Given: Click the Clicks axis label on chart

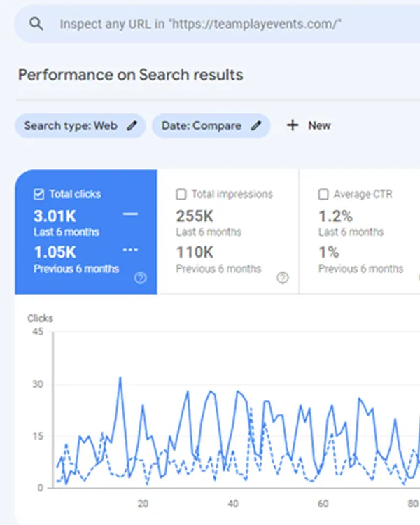Looking at the screenshot, I should click(40, 318).
